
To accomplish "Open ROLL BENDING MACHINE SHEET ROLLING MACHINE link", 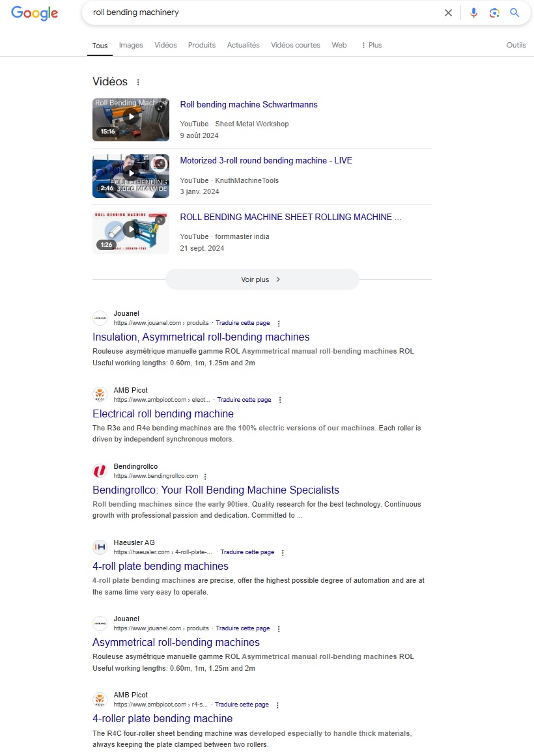I will (290, 217).
